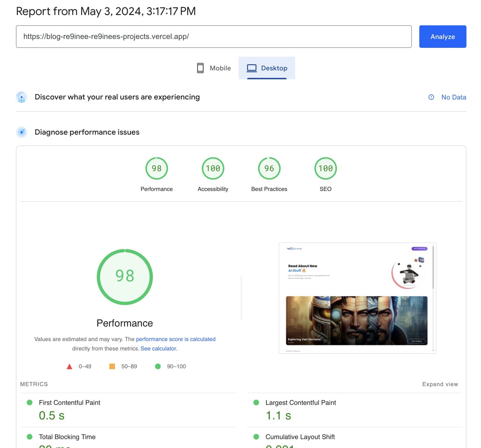Click the page screenshot thumbnail

pos(357,298)
